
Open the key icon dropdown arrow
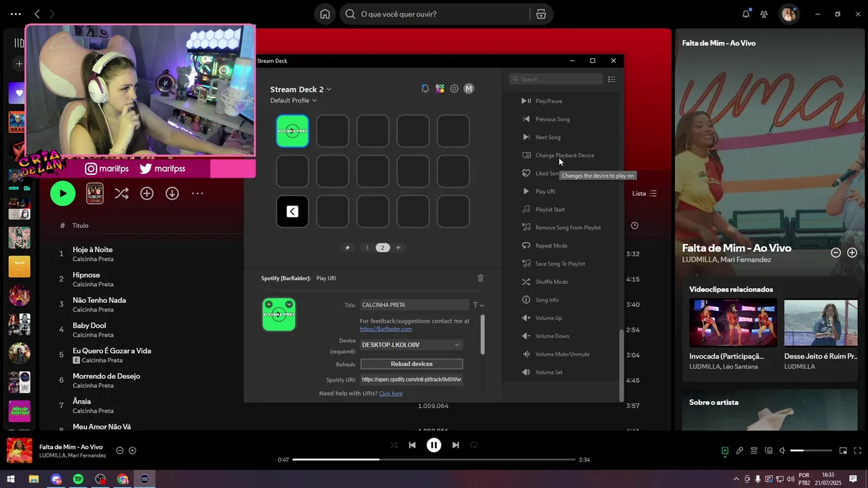tap(289, 304)
